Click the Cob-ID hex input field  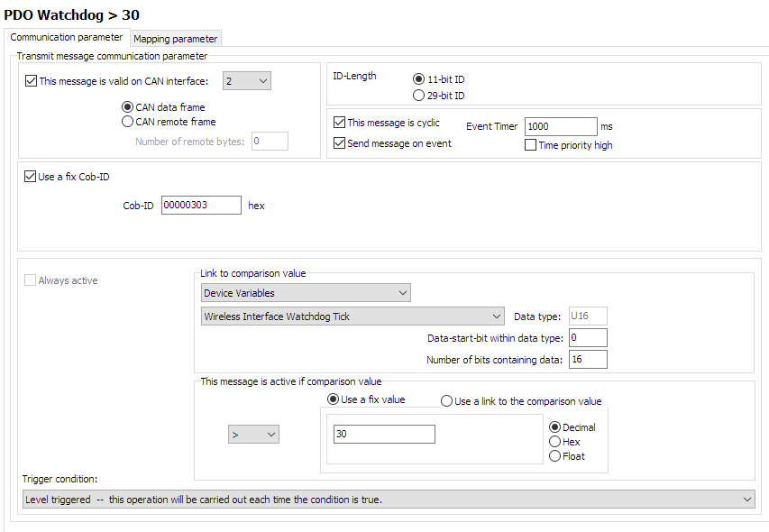tap(201, 206)
